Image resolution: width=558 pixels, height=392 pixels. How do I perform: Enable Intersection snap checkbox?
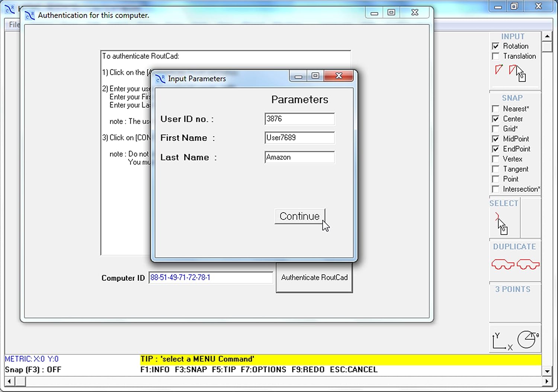[x=496, y=189]
